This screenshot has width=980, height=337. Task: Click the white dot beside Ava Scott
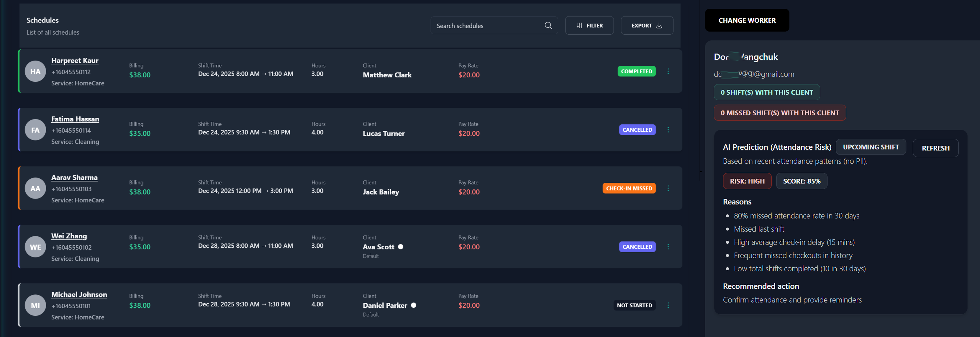[401, 247]
